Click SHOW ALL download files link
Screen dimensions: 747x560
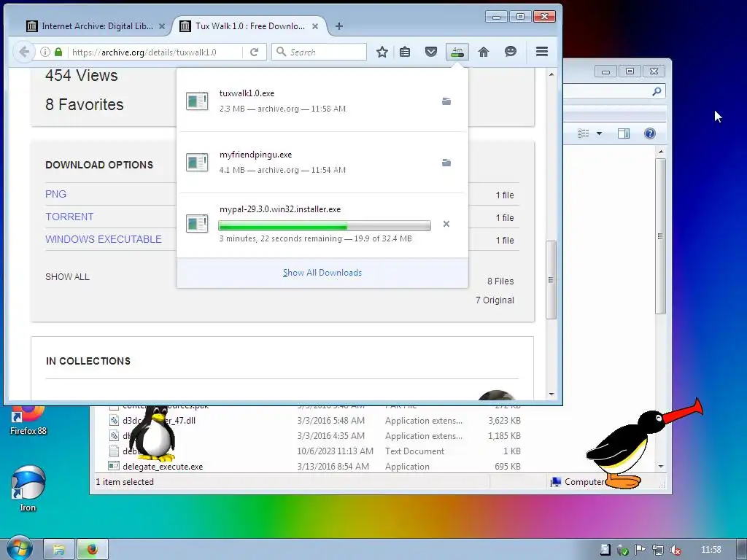tap(67, 276)
